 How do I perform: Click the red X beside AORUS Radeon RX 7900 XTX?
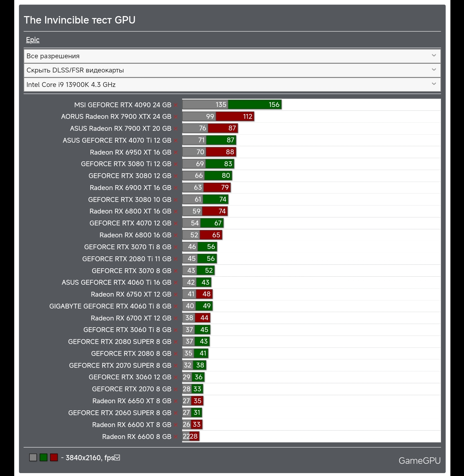click(176, 117)
